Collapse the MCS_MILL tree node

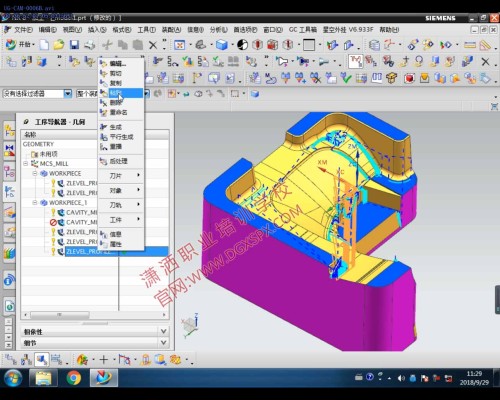coord(26,163)
